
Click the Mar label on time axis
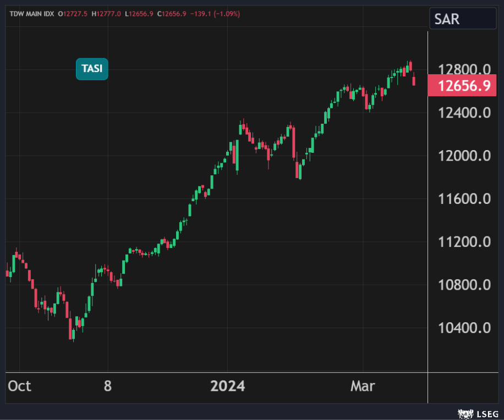pyautogui.click(x=363, y=386)
